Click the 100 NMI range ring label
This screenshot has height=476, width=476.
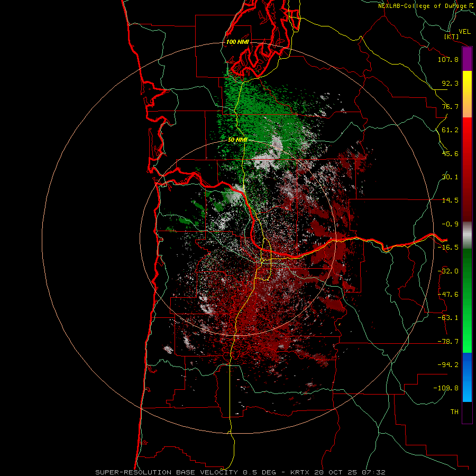pyautogui.click(x=237, y=42)
